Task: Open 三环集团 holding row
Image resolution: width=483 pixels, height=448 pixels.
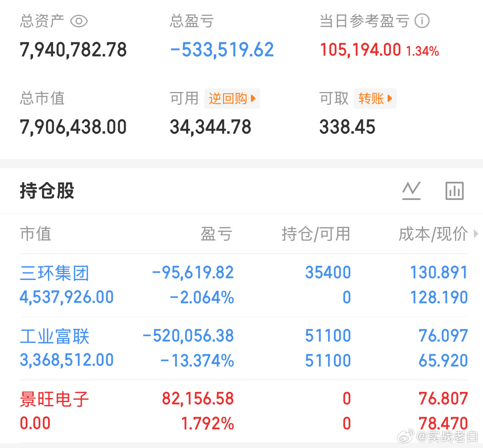Action: [x=244, y=285]
